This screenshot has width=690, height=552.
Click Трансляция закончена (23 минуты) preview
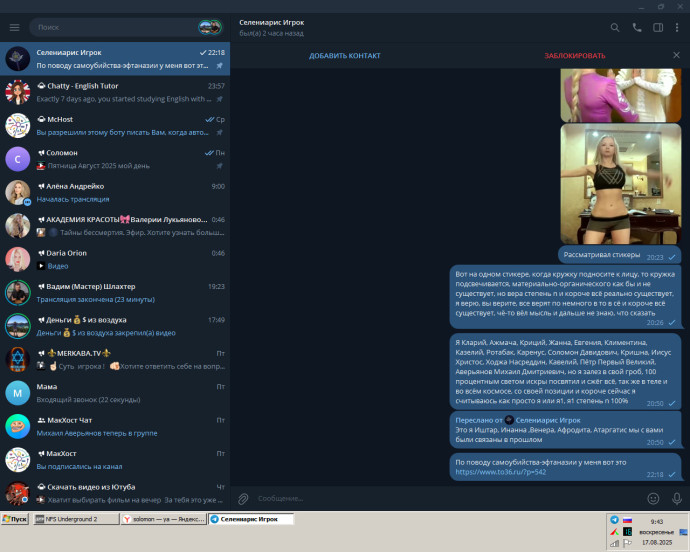pos(95,300)
